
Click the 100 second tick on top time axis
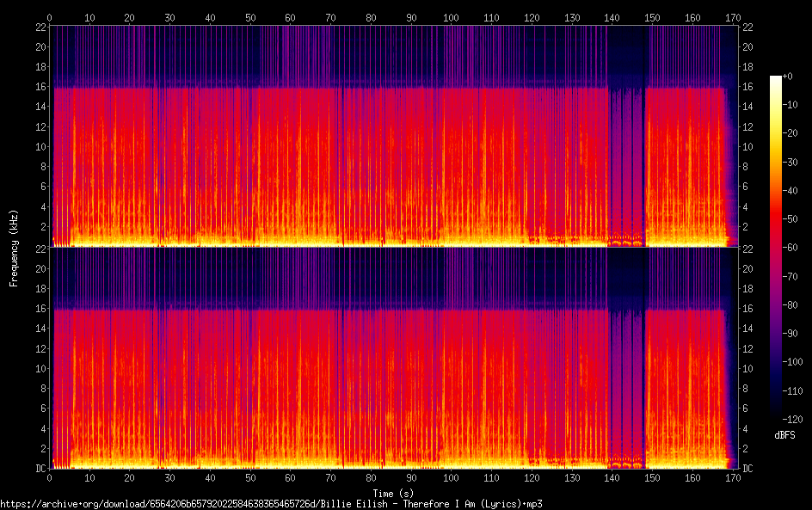point(451,17)
